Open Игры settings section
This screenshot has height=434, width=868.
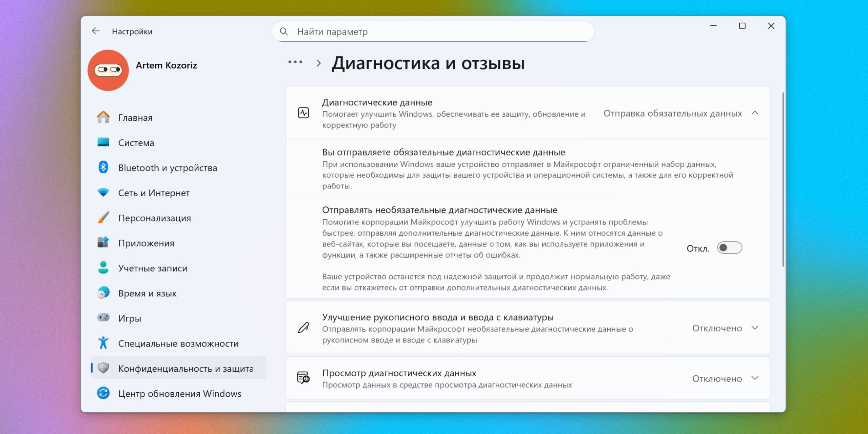(130, 318)
